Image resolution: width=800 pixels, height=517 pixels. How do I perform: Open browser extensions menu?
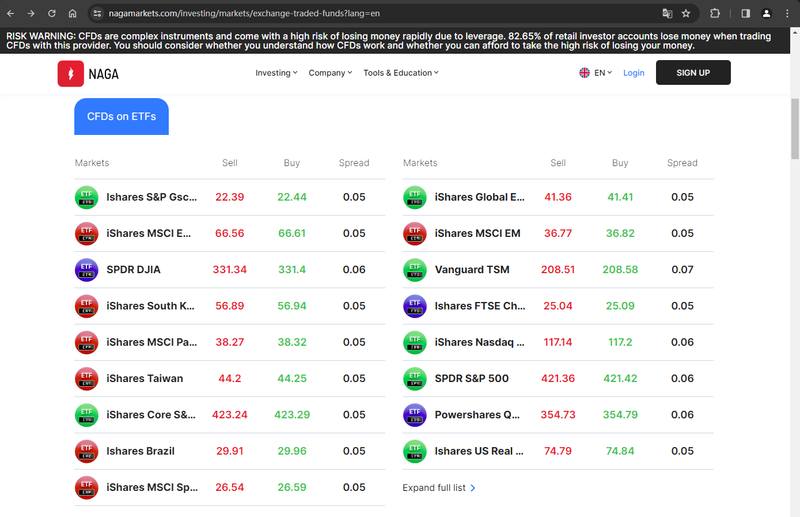(x=715, y=13)
